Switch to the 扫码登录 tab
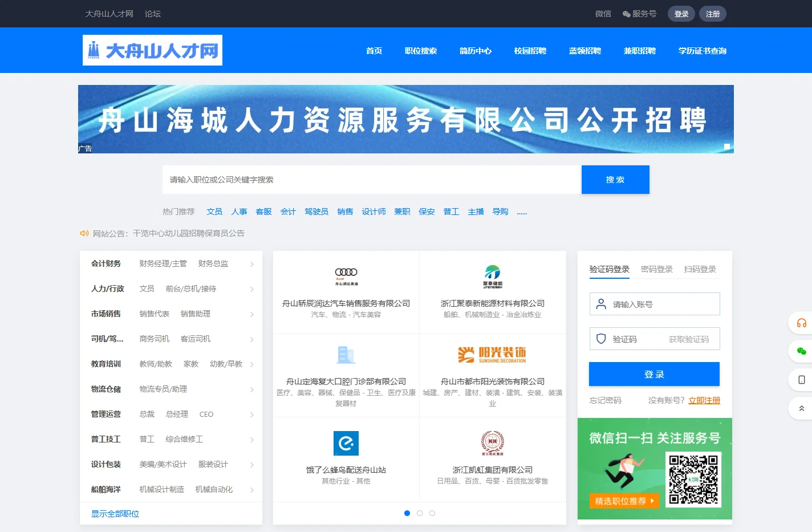 point(700,269)
